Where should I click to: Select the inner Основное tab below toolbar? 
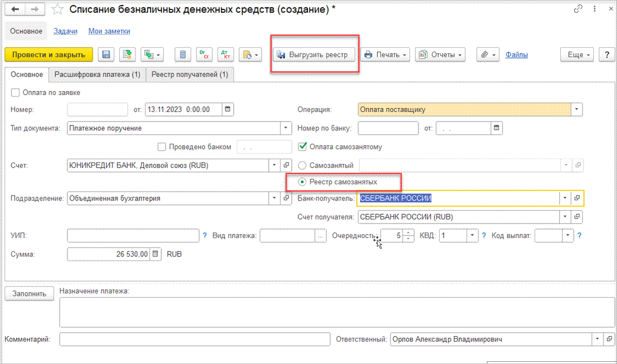27,74
